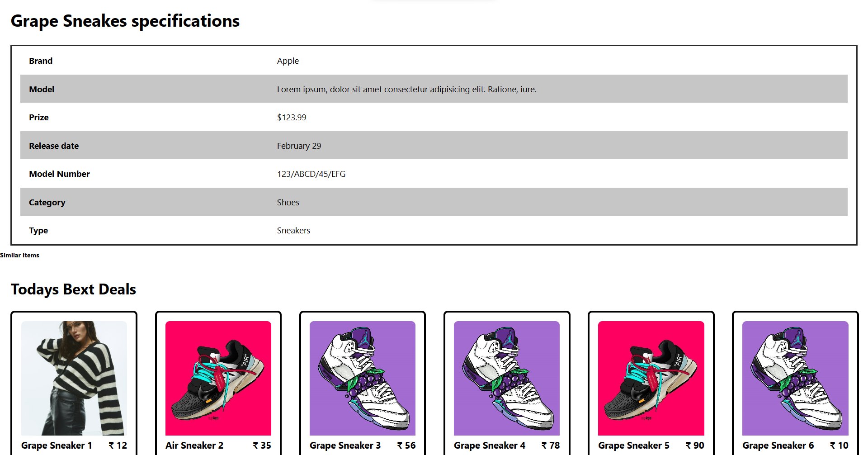Click the Grape Sneaker 3 name label
868x455 pixels.
coord(345,445)
